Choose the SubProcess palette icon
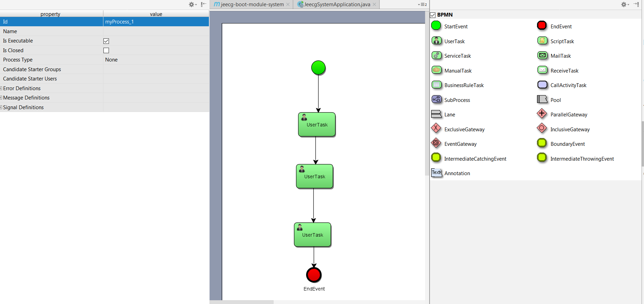The height and width of the screenshot is (304, 644). [x=436, y=99]
